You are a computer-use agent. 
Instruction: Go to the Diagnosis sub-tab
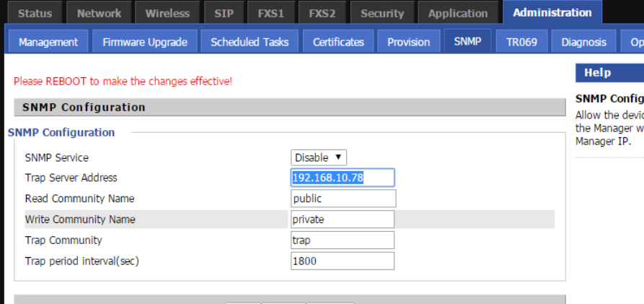click(583, 42)
